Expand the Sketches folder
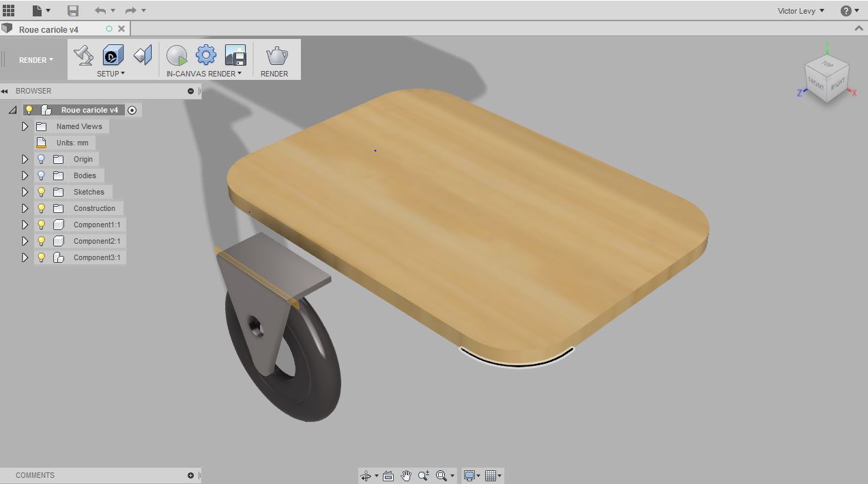Screen dimensions: 868x484 pos(25,192)
